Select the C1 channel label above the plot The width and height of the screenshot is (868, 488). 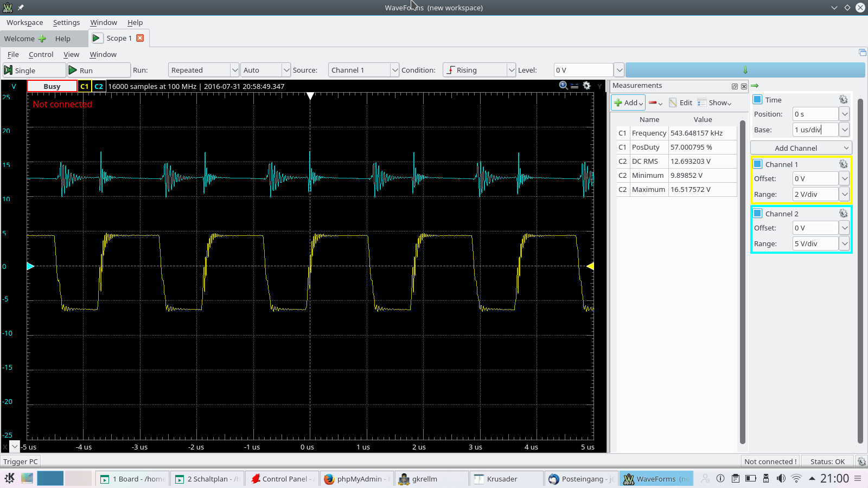coord(84,86)
